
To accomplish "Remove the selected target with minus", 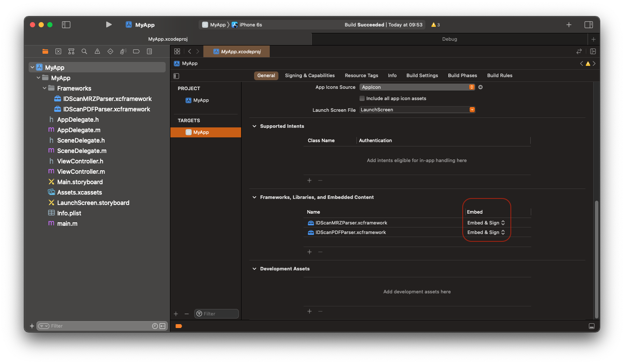I will click(186, 314).
